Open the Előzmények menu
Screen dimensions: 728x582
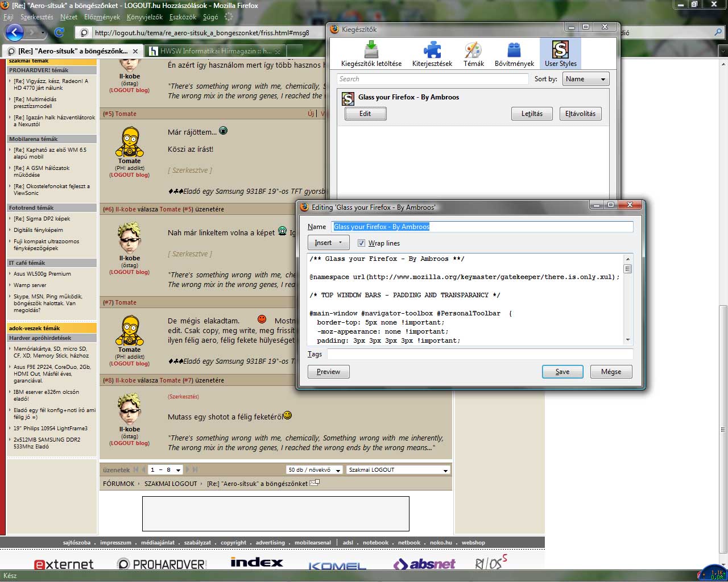tap(102, 17)
